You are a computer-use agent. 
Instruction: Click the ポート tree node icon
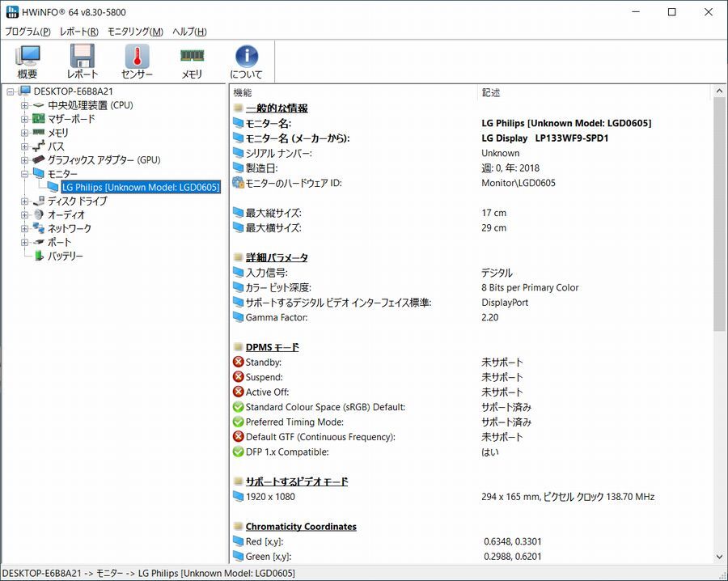pos(39,242)
